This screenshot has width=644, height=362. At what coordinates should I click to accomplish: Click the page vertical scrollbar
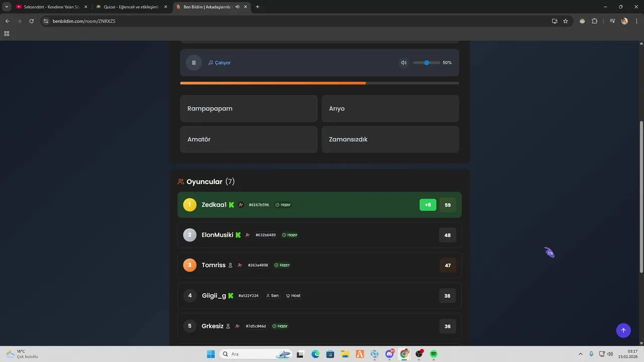(641, 197)
